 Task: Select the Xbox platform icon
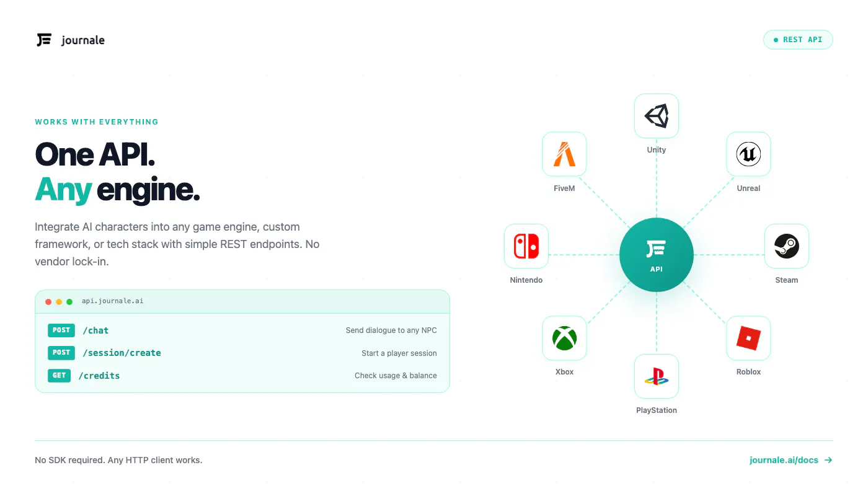pyautogui.click(x=564, y=338)
